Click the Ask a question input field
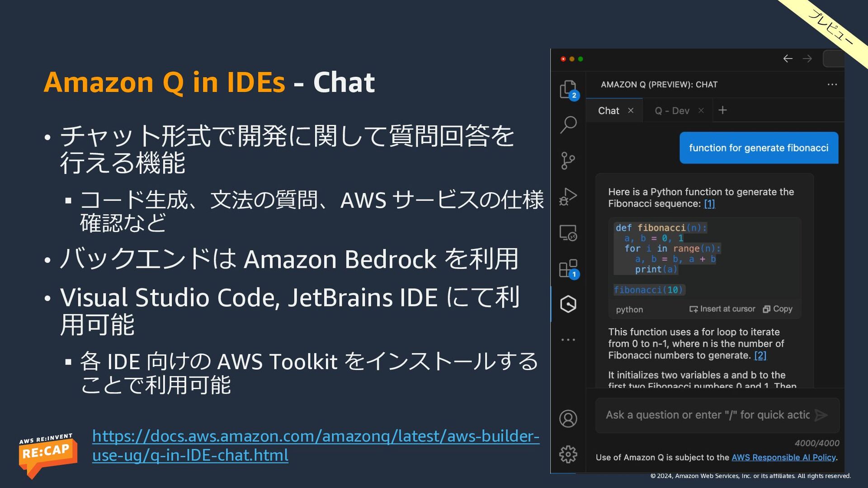868x488 pixels. [x=708, y=415]
